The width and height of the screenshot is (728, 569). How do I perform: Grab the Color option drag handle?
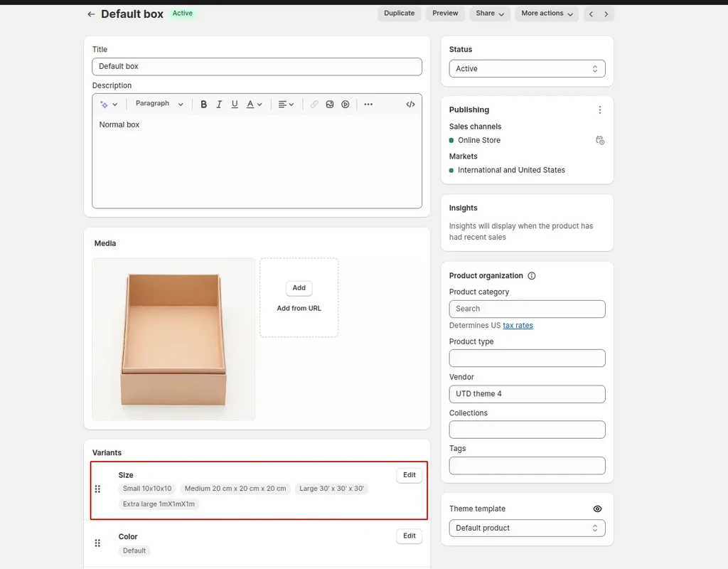pos(97,543)
